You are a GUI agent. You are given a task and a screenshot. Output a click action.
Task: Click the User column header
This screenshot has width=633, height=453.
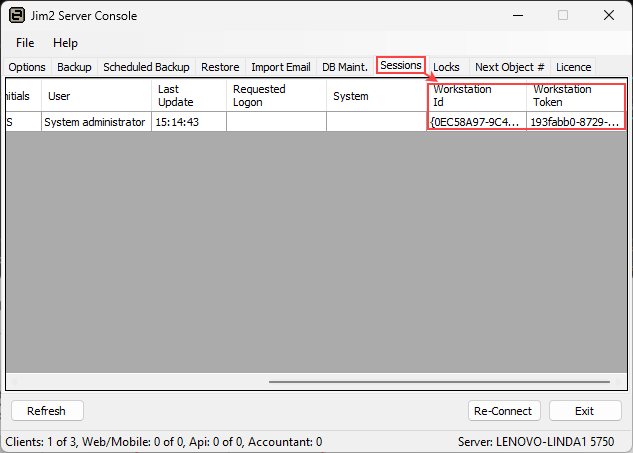pos(96,96)
